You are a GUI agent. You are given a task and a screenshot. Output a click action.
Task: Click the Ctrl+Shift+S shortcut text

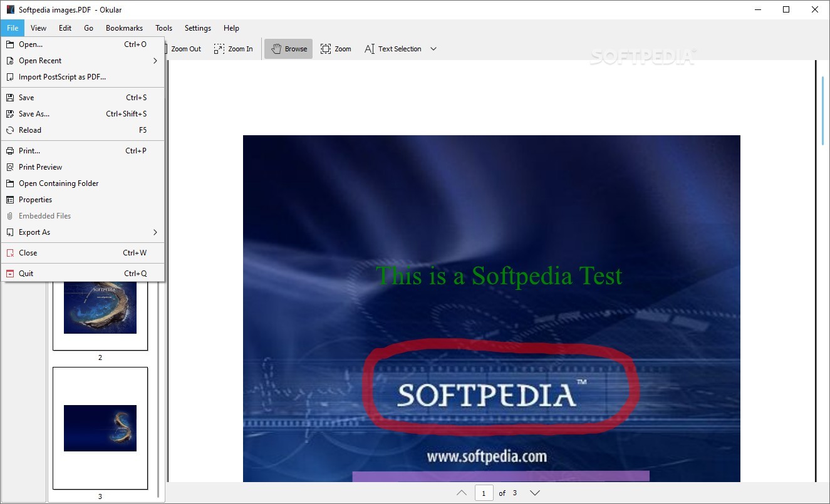pyautogui.click(x=127, y=114)
